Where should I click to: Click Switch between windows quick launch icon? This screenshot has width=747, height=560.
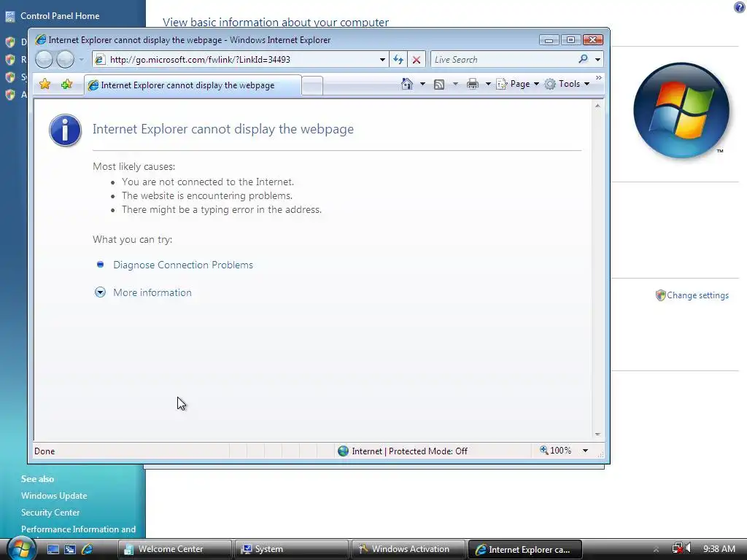pos(70,549)
